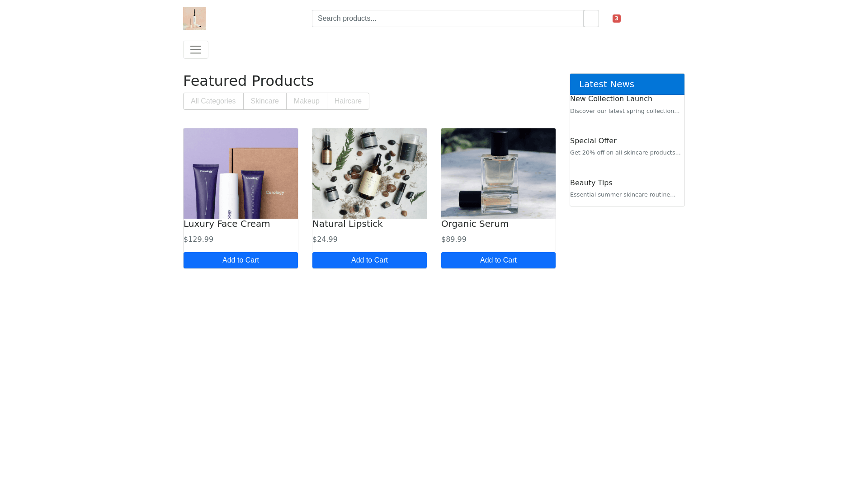
Task: Focus the Search products input field
Action: pyautogui.click(x=447, y=19)
